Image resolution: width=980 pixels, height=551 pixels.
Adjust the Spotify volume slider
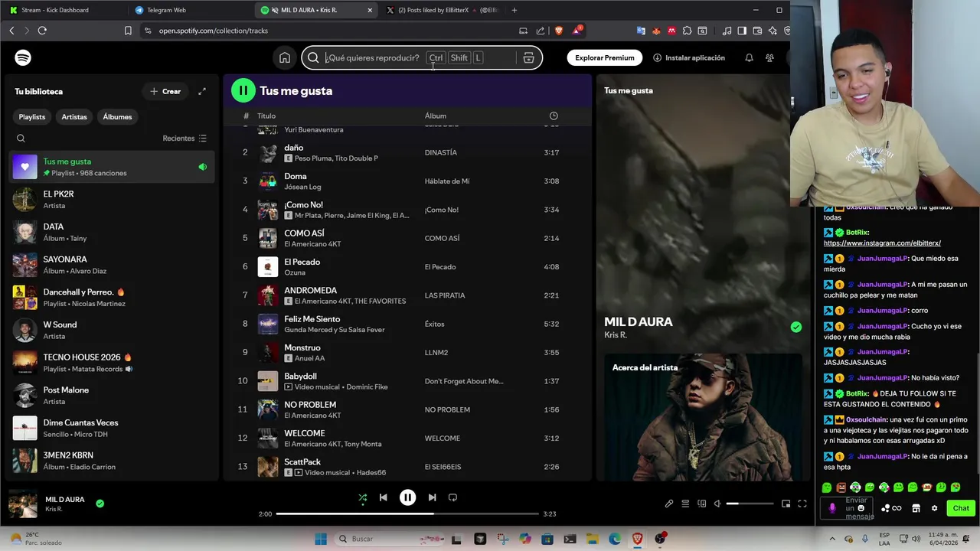[x=750, y=504]
